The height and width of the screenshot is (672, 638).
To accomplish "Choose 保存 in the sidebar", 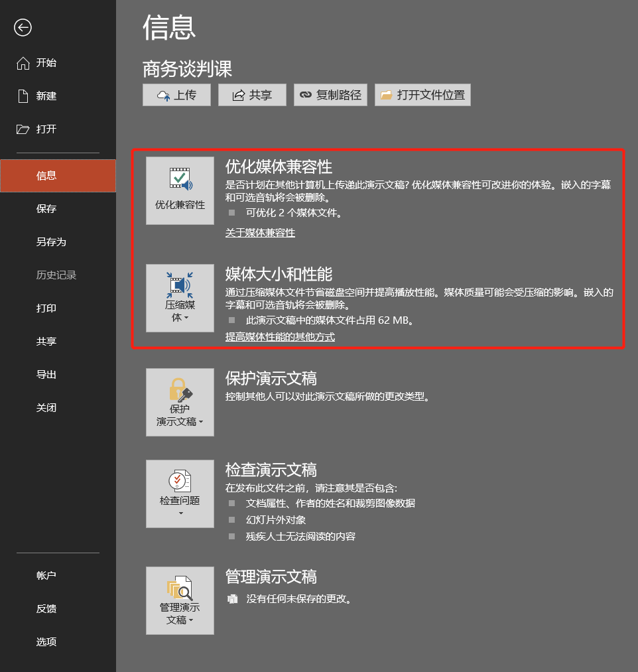I will tap(58, 209).
